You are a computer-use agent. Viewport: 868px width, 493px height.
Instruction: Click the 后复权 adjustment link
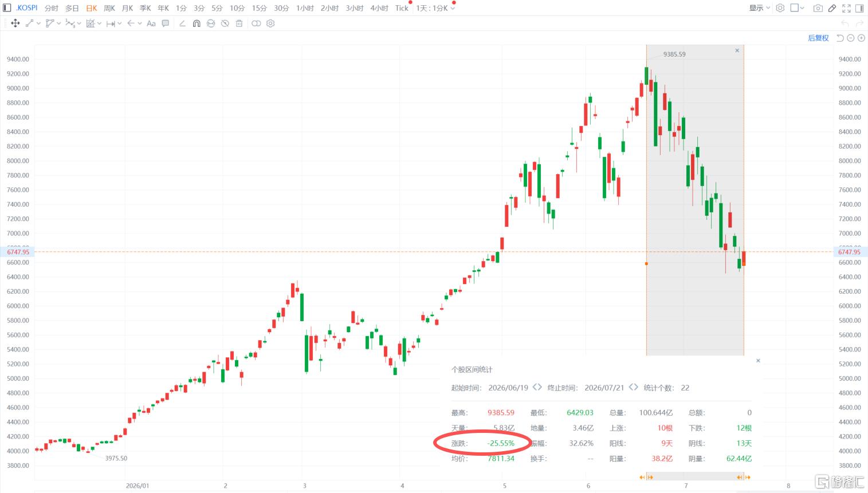pyautogui.click(x=818, y=38)
